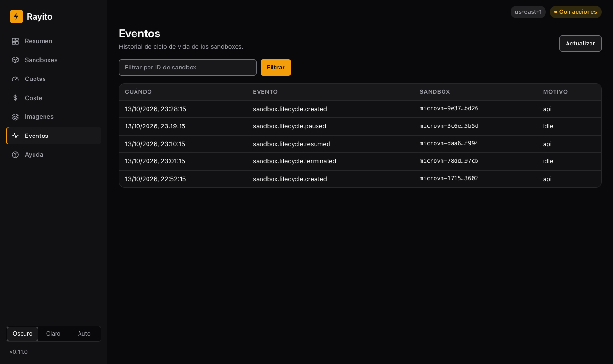
Task: Open the Resumen page
Action: click(54, 41)
